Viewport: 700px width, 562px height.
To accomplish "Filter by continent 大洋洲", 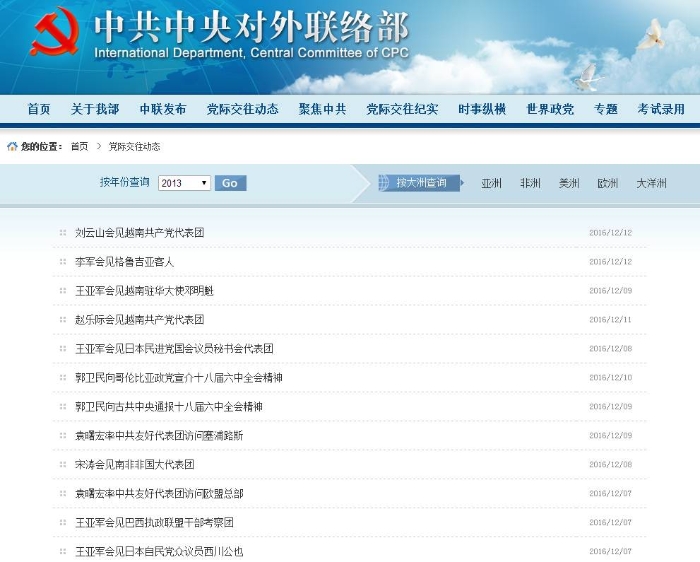I will coord(651,183).
